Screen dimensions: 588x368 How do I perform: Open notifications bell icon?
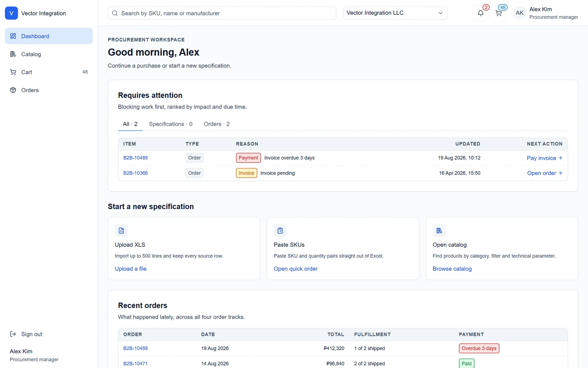coord(480,13)
